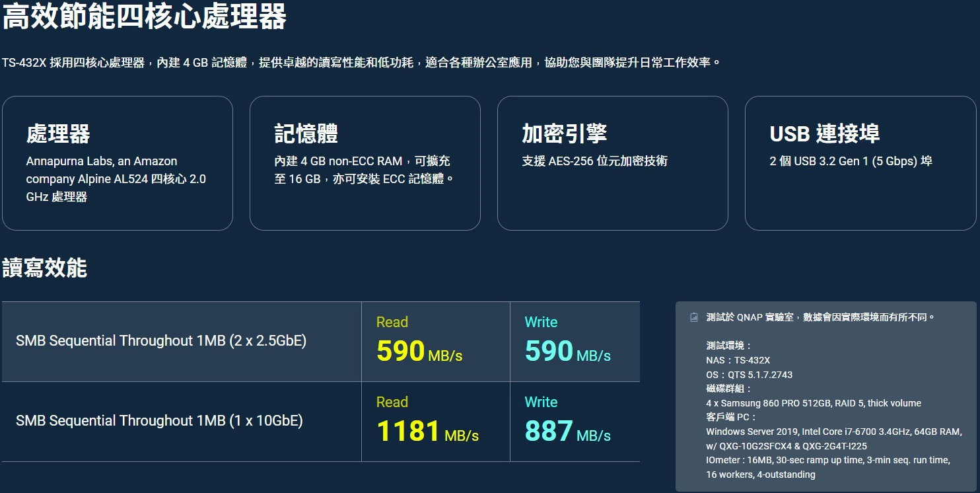This screenshot has width=980, height=493.
Task: Click the IOmeter : 16MB test settings line
Action: pyautogui.click(x=829, y=460)
